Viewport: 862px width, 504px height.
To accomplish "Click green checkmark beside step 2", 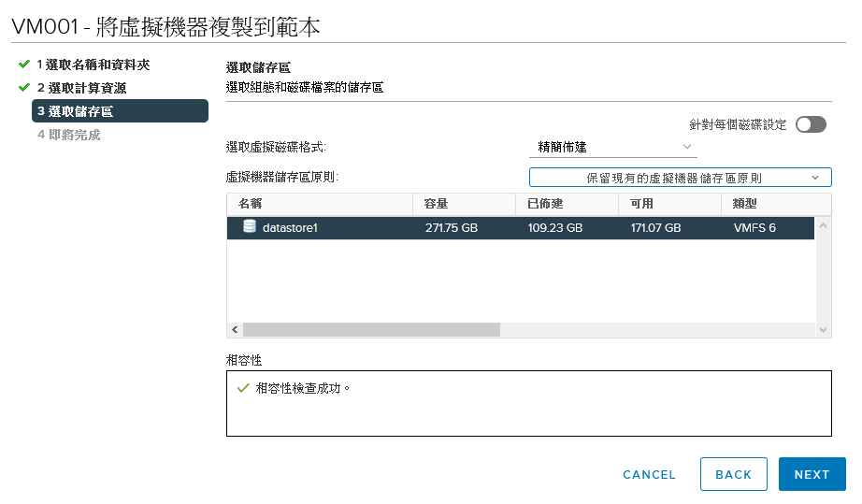I will point(23,87).
